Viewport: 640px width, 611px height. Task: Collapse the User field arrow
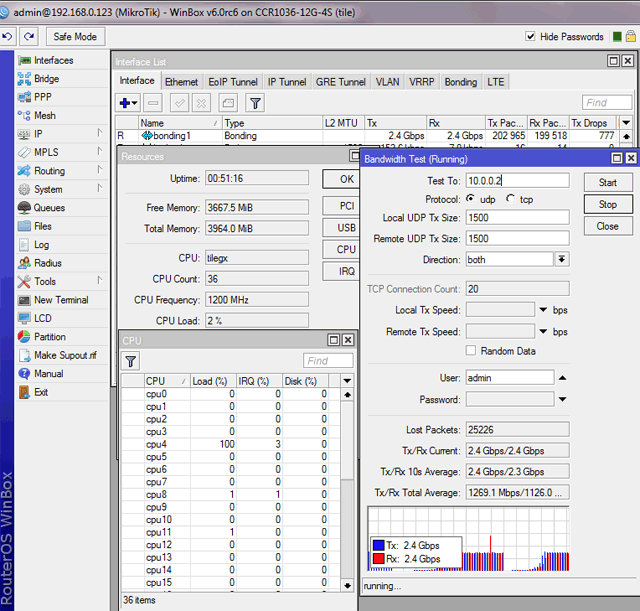coord(562,378)
